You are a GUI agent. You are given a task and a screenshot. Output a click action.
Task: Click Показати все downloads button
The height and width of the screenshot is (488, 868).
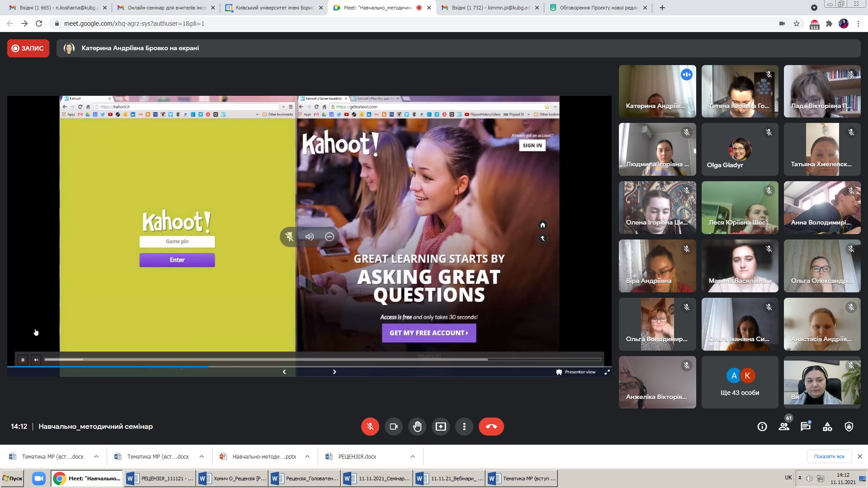829,457
